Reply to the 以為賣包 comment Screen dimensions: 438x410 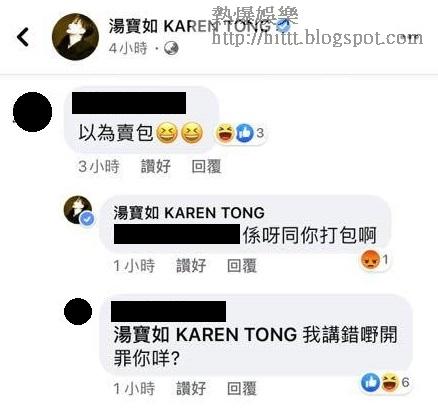[207, 166]
